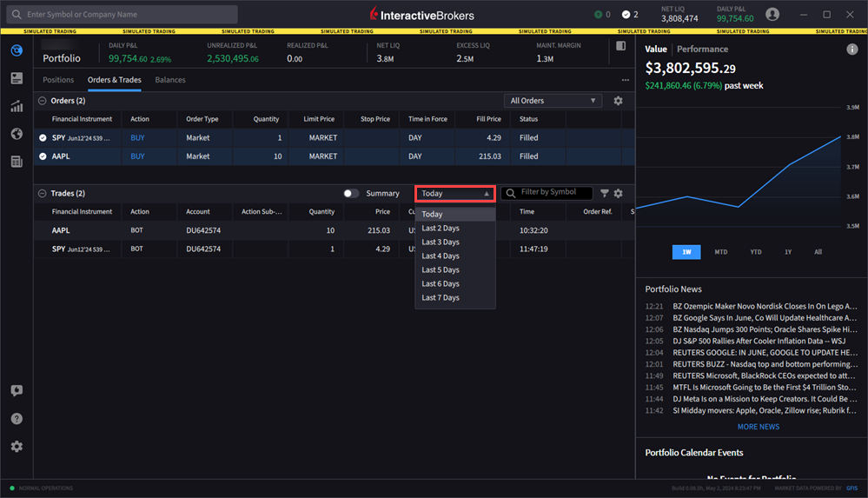Switch to the Performance view
The image size is (868, 498).
[703, 50]
